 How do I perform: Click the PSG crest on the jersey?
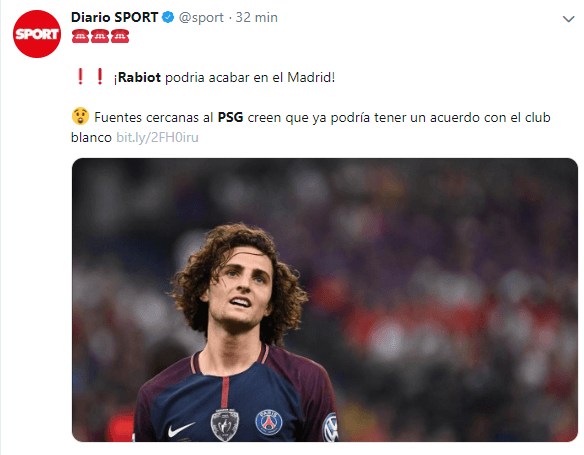pos(269,422)
